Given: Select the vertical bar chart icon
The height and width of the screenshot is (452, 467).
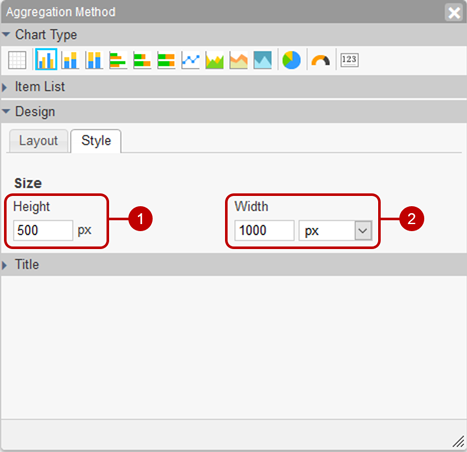Looking at the screenshot, I should point(46,59).
